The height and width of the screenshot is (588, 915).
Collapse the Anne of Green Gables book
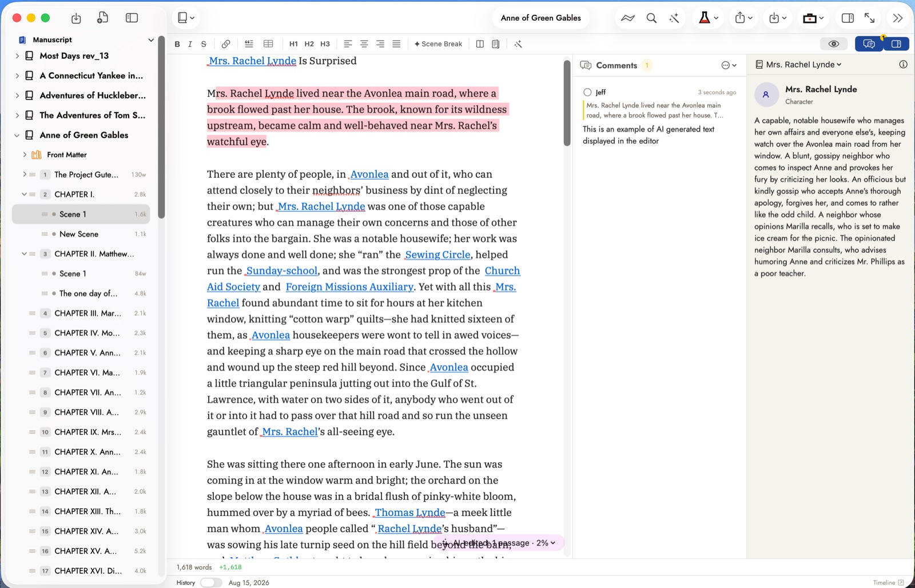[17, 135]
